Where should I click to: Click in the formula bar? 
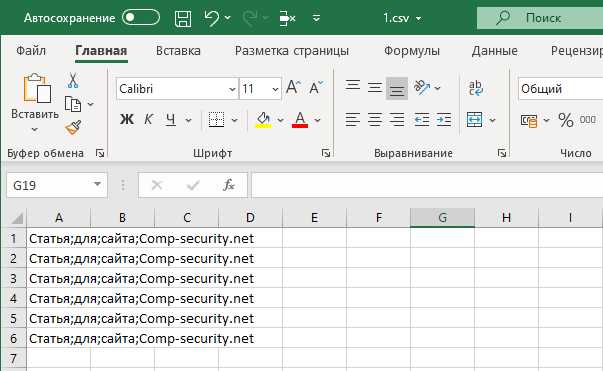coord(427,185)
